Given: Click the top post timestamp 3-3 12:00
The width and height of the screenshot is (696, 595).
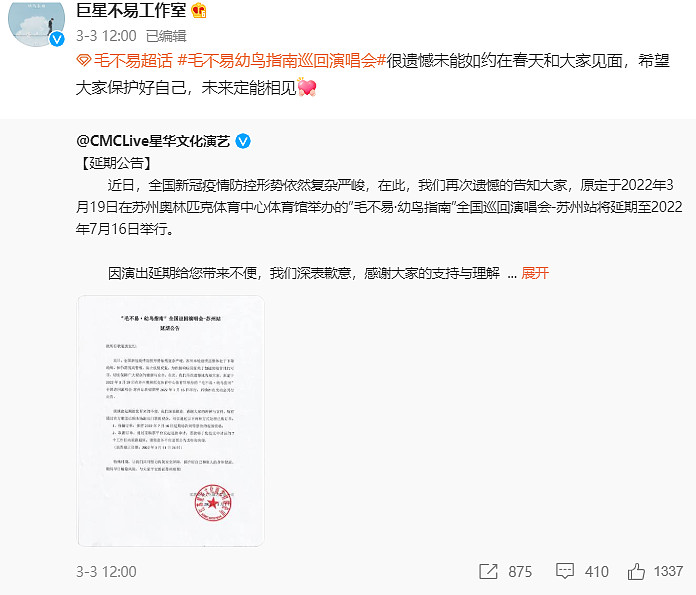Looking at the screenshot, I should click(x=106, y=36).
